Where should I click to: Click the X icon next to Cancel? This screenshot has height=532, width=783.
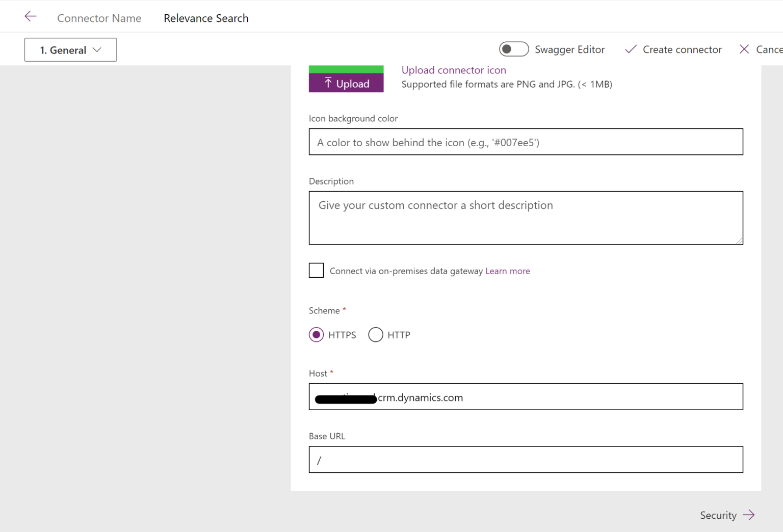pyautogui.click(x=745, y=49)
